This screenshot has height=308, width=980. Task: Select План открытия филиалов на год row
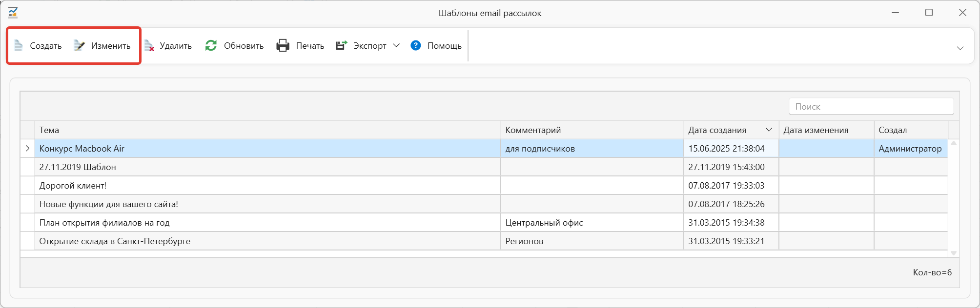(x=484, y=223)
